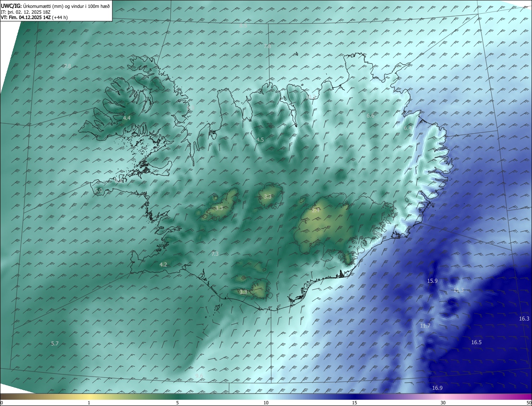The height and width of the screenshot is (406, 532).
Task: Click the '10' tick label on the color scale
Action: [x=266, y=403]
